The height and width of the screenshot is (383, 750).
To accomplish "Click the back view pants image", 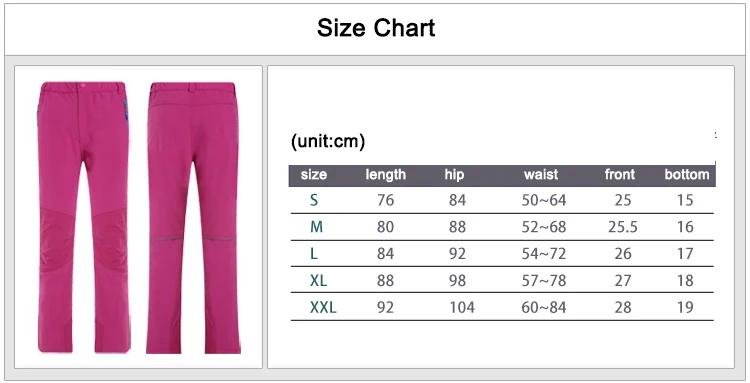I will coord(193,218).
